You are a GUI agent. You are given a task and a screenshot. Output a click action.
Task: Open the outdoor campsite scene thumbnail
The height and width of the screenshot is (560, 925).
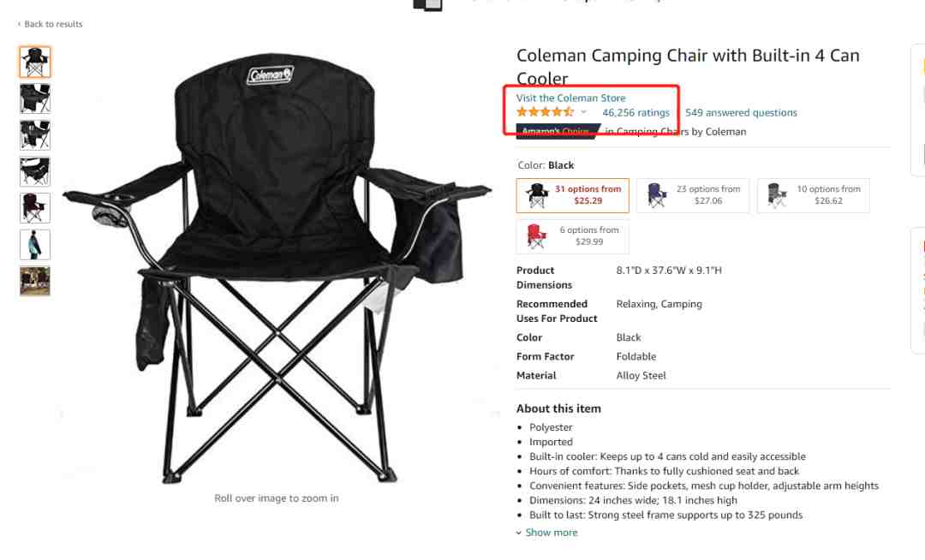tap(35, 281)
